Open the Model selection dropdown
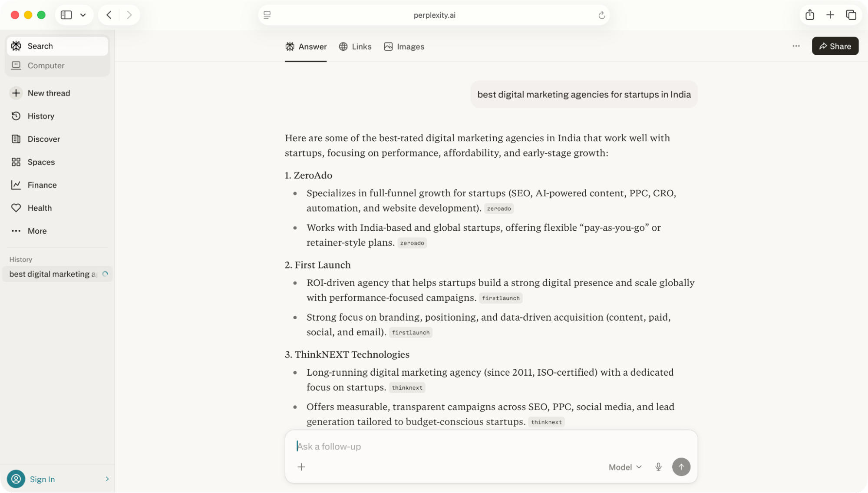868x493 pixels. tap(624, 467)
